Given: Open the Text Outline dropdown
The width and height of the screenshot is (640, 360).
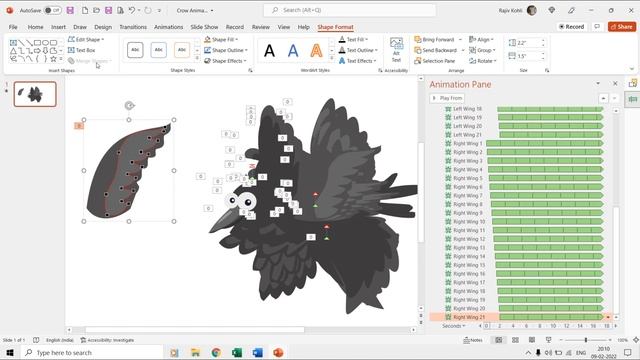Looking at the screenshot, I should (x=358, y=50).
